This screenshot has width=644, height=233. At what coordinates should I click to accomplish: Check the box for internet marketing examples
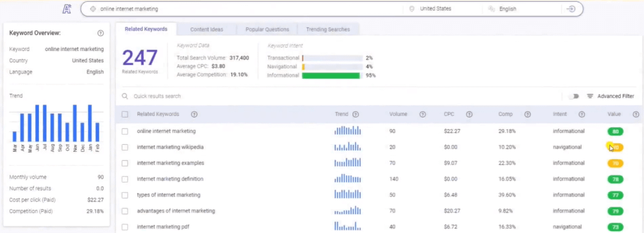click(x=125, y=163)
